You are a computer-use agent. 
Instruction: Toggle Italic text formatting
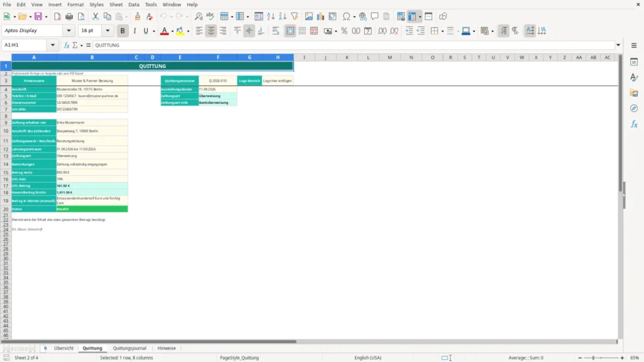pyautogui.click(x=135, y=31)
